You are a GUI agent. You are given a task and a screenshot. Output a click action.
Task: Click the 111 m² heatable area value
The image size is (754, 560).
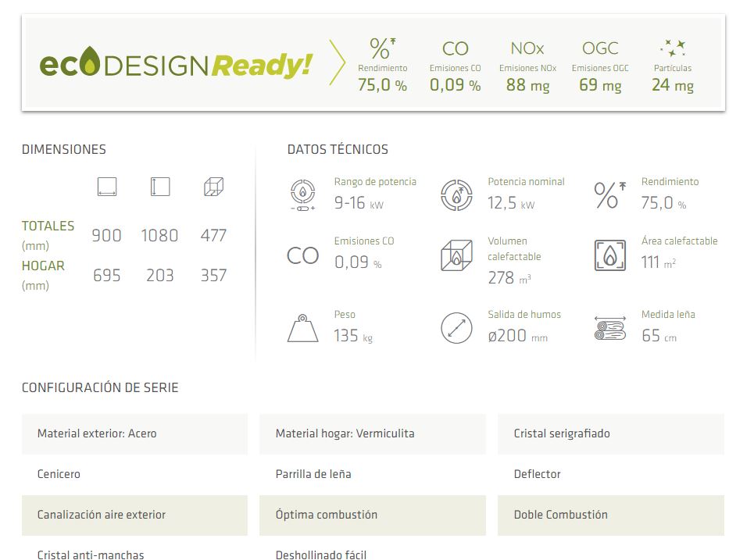click(659, 262)
